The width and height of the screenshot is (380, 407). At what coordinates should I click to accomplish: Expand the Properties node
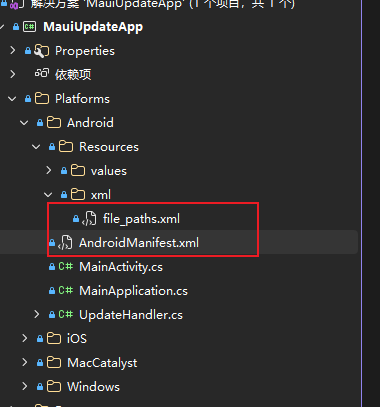tap(13, 51)
